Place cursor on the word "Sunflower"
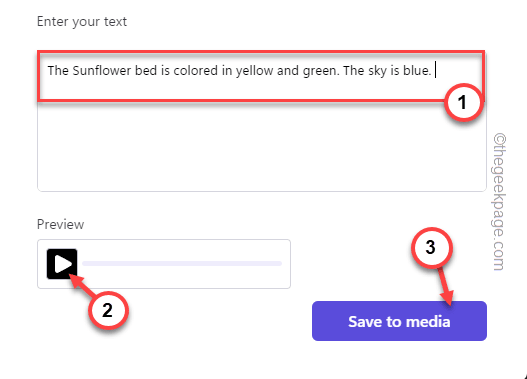 click(102, 71)
